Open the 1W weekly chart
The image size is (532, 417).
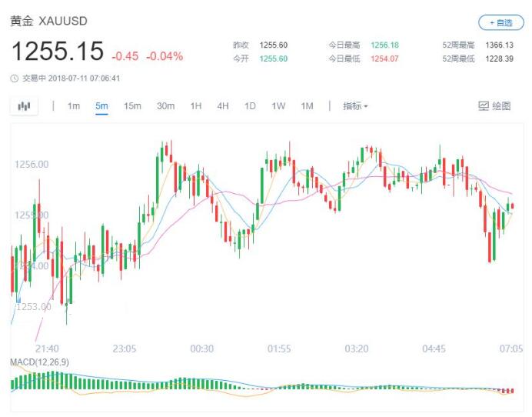click(278, 106)
